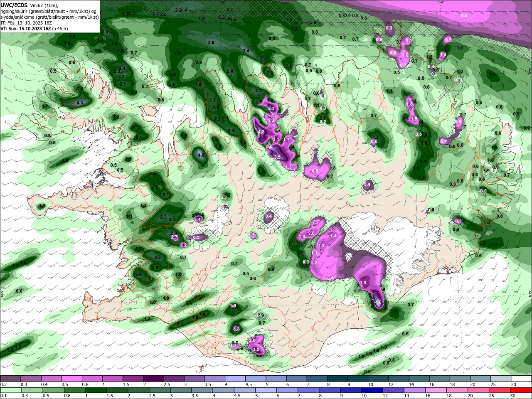Select the dusky purple swatch labeled 0.2 in upper legend row
The height and width of the screenshot is (399, 532).
tap(10, 379)
